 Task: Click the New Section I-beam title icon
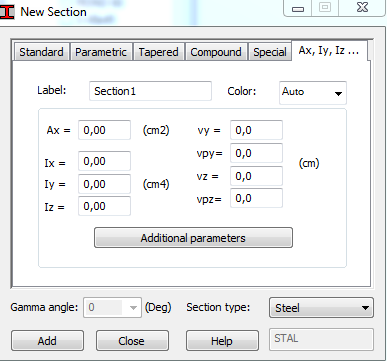click(x=7, y=12)
